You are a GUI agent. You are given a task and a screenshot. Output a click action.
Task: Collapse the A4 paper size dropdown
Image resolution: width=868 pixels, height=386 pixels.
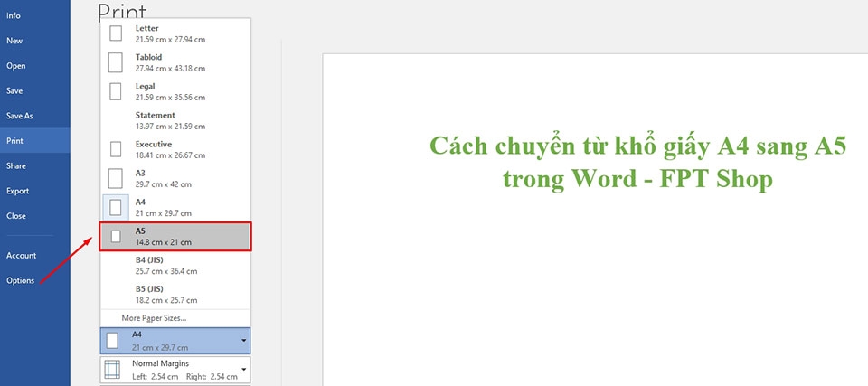pos(175,341)
